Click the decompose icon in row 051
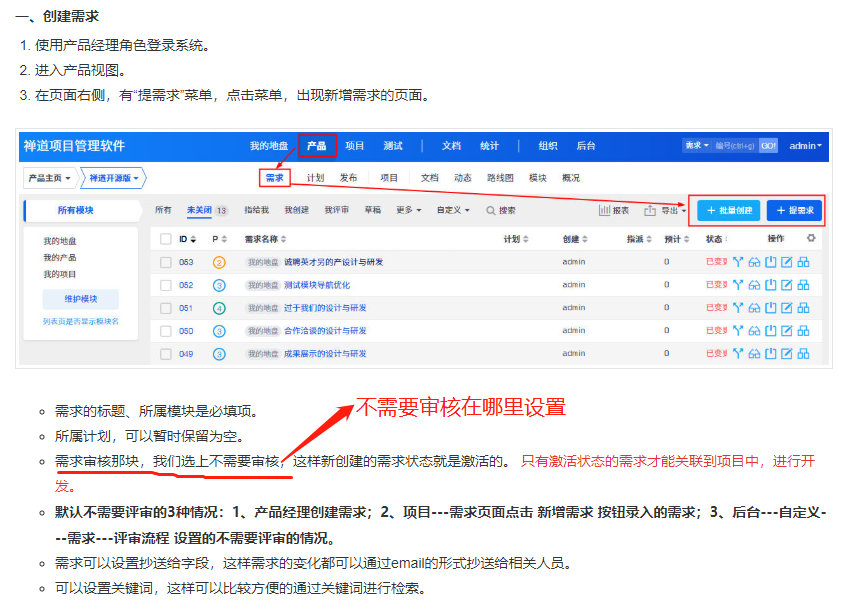This screenshot has width=846, height=610. pos(738,308)
